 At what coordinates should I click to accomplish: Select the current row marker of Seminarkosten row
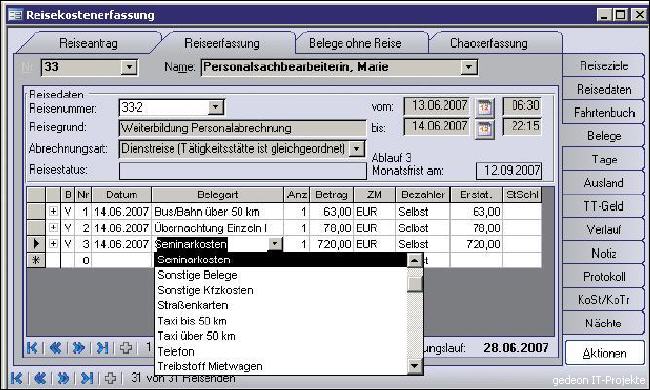tap(36, 244)
